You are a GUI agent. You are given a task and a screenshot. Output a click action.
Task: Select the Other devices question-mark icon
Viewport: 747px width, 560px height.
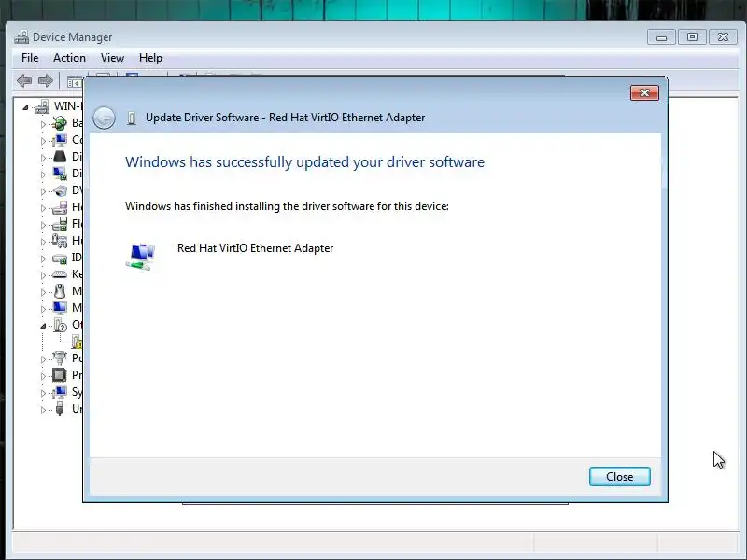(x=60, y=325)
